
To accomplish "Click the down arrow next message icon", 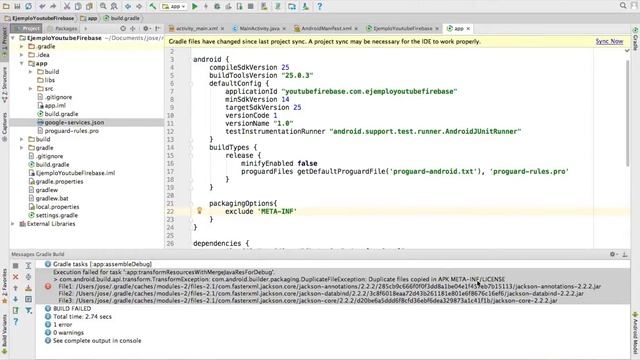I will point(16,299).
